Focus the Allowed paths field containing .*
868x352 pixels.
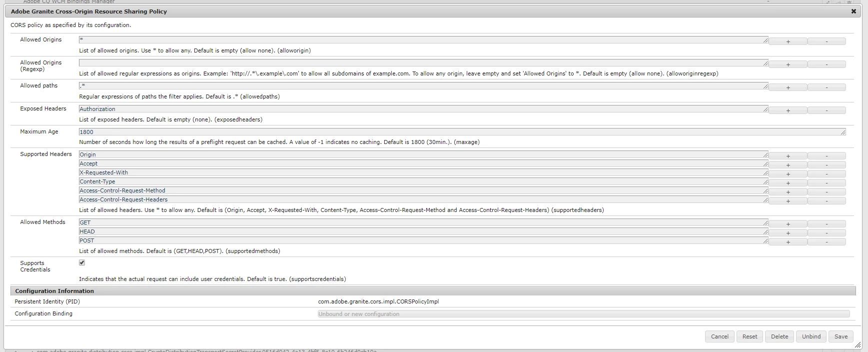pyautogui.click(x=423, y=85)
